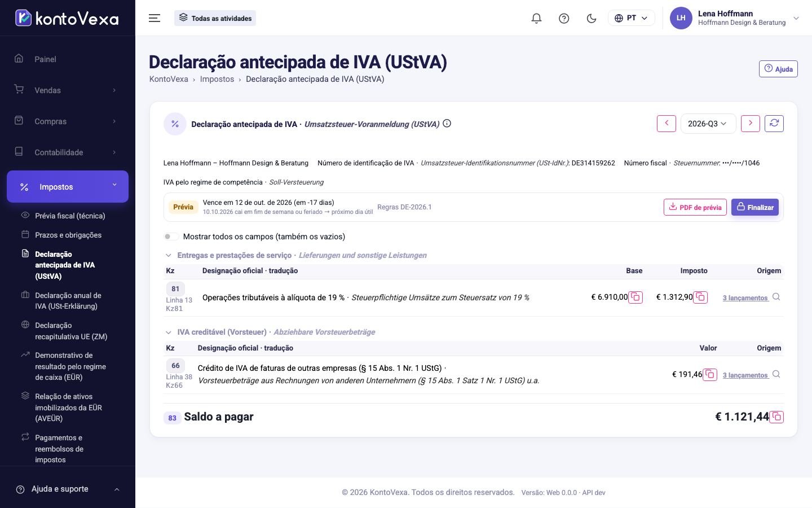812x508 pixels.
Task: Copy value € 191,46
Action: coord(710,374)
